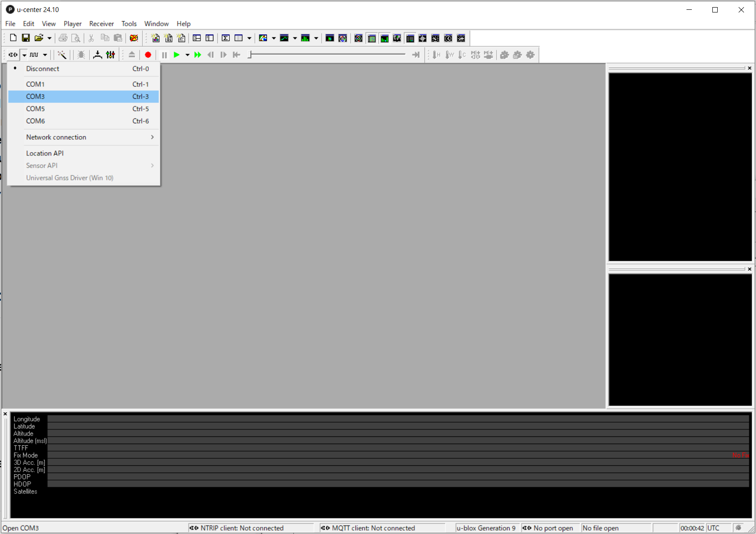756x534 pixels.
Task: Click the autobauding magic wand icon
Action: tap(62, 55)
